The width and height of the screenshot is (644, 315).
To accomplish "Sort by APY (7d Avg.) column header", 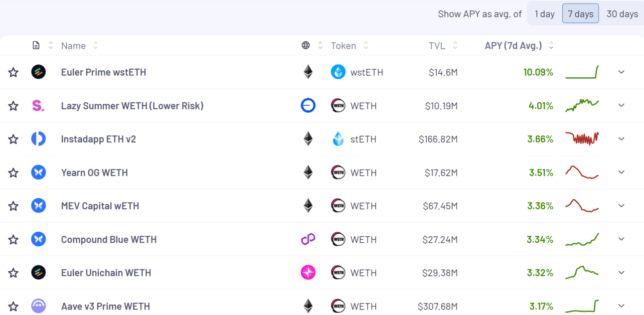I will (x=513, y=46).
